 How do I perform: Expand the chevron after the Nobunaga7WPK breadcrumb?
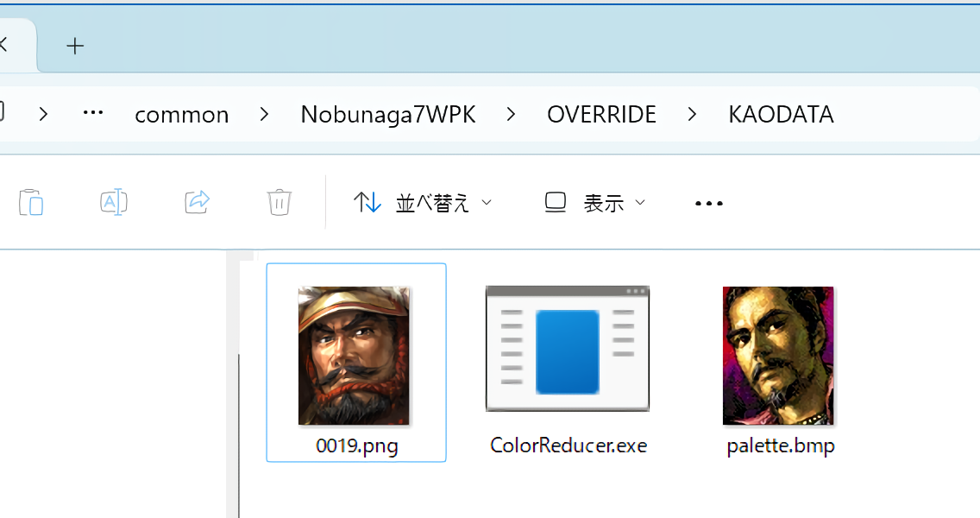coord(512,115)
